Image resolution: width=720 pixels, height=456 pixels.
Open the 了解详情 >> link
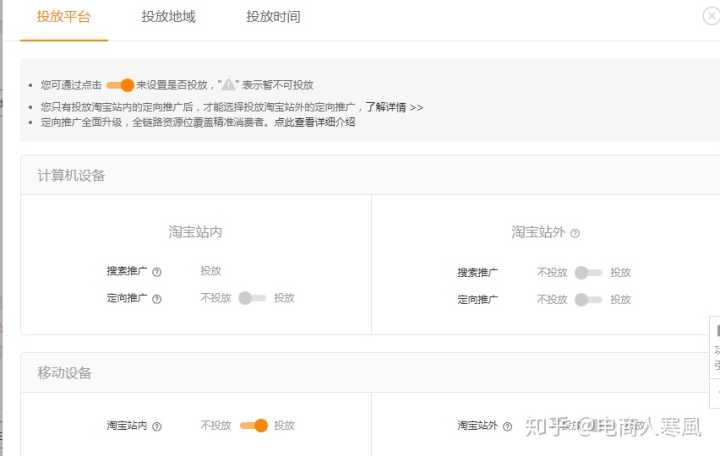pyautogui.click(x=393, y=107)
